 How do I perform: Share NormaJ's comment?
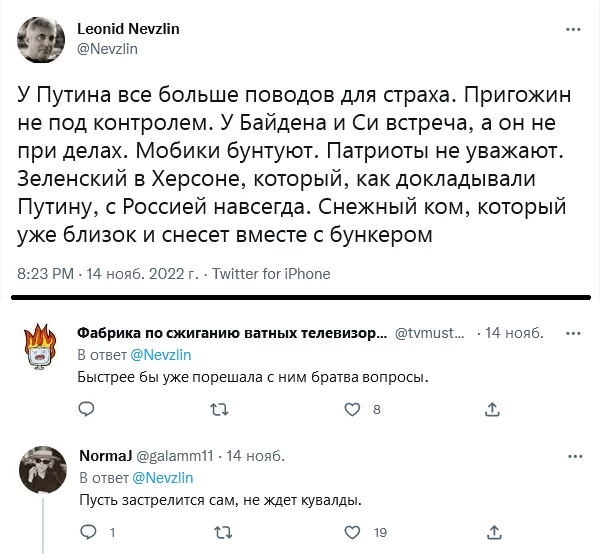click(492, 533)
